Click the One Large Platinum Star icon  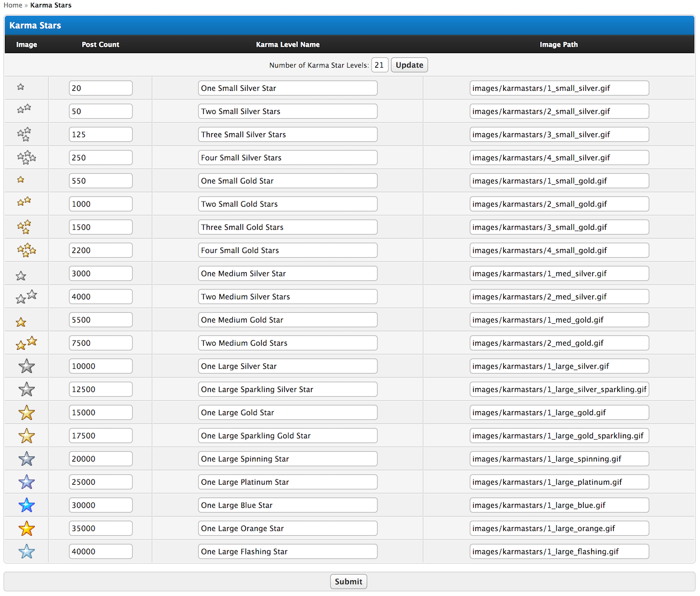(x=27, y=482)
